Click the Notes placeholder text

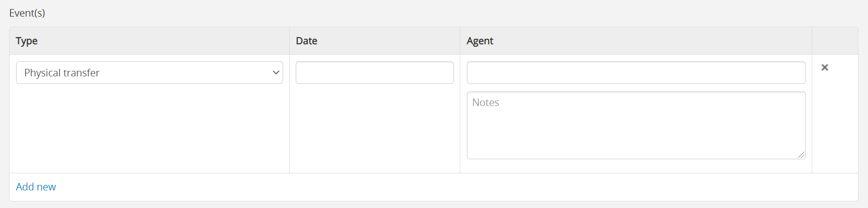[485, 102]
